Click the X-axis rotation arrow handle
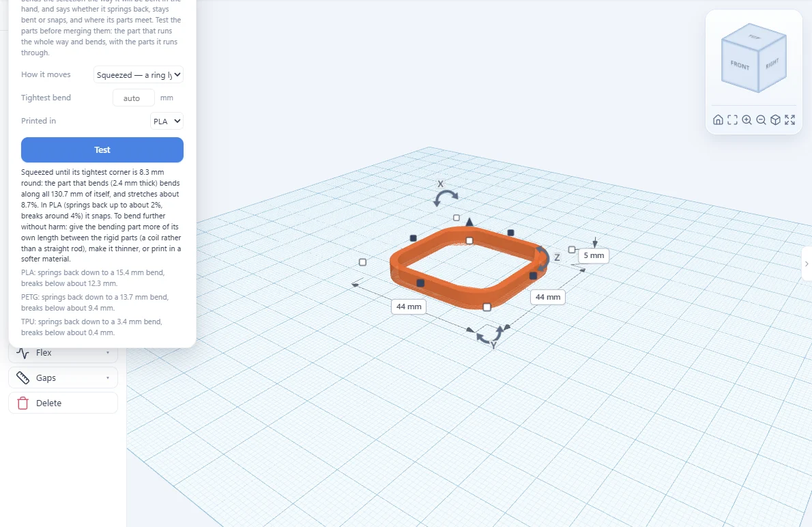 point(446,197)
